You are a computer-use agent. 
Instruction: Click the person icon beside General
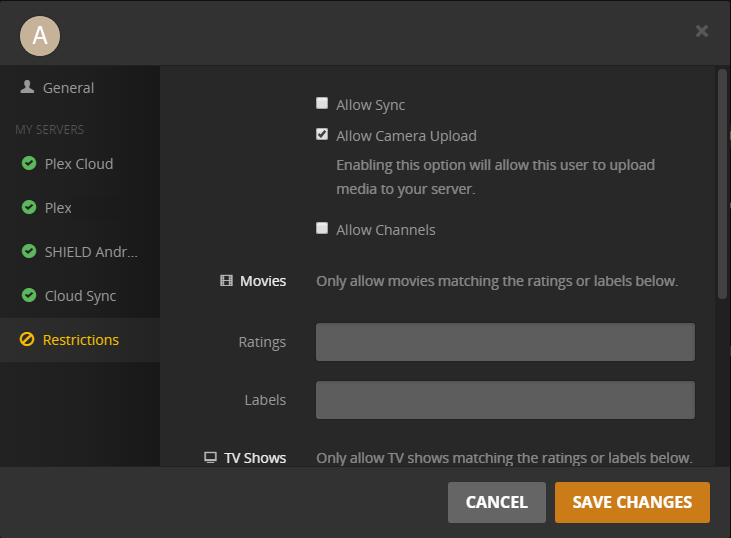[27, 87]
